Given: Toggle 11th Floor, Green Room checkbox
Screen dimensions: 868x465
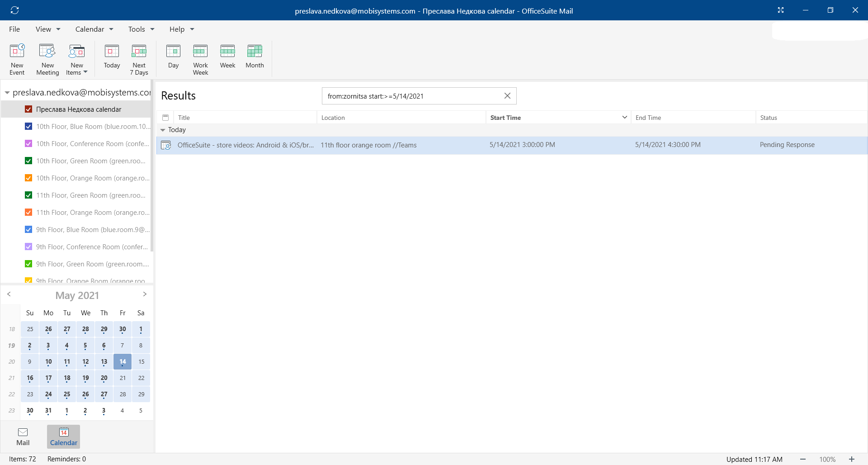Looking at the screenshot, I should 28,195.
